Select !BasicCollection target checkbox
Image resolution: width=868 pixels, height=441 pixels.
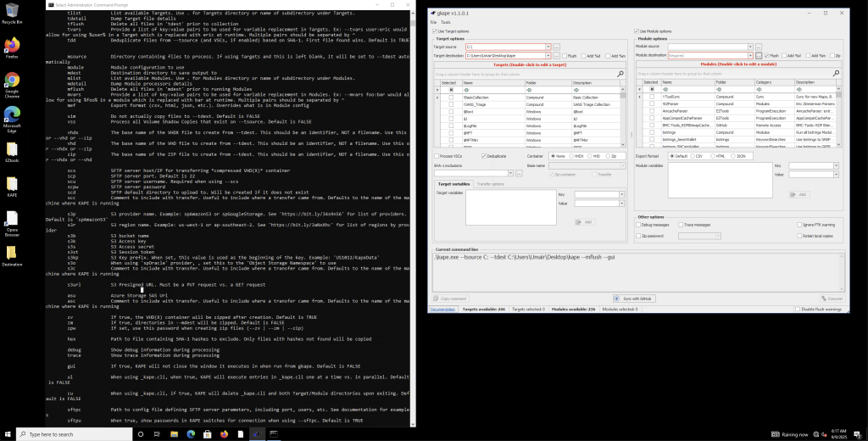coord(451,97)
